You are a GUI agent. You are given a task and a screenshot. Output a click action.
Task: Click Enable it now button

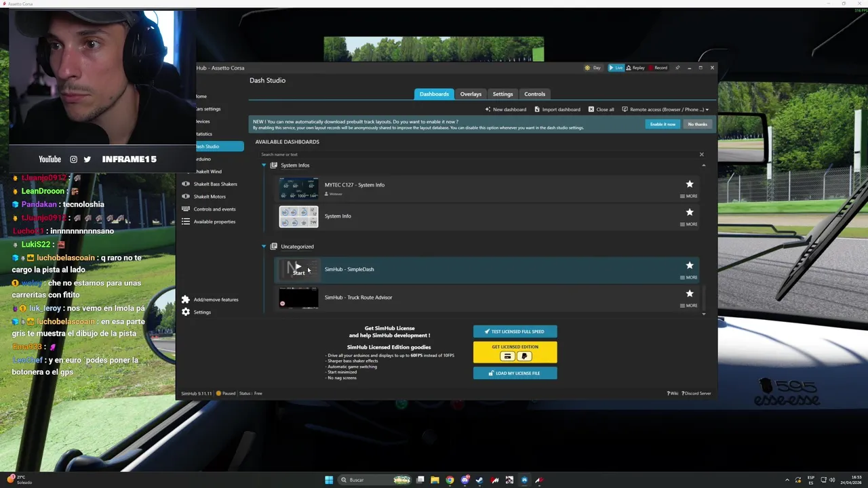tap(663, 124)
